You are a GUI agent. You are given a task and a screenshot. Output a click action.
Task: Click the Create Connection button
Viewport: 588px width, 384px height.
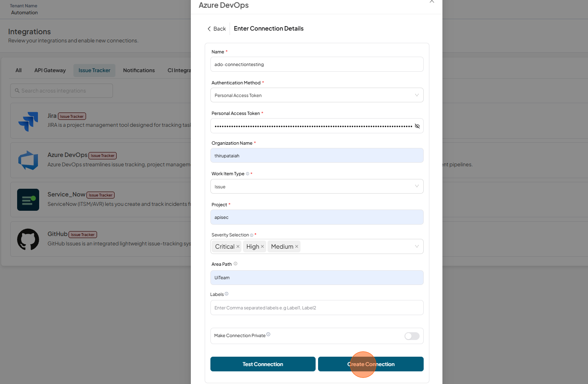coord(371,364)
